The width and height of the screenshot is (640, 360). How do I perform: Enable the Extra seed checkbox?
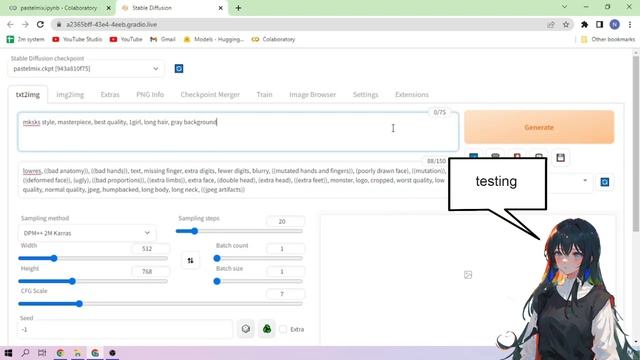click(x=283, y=329)
